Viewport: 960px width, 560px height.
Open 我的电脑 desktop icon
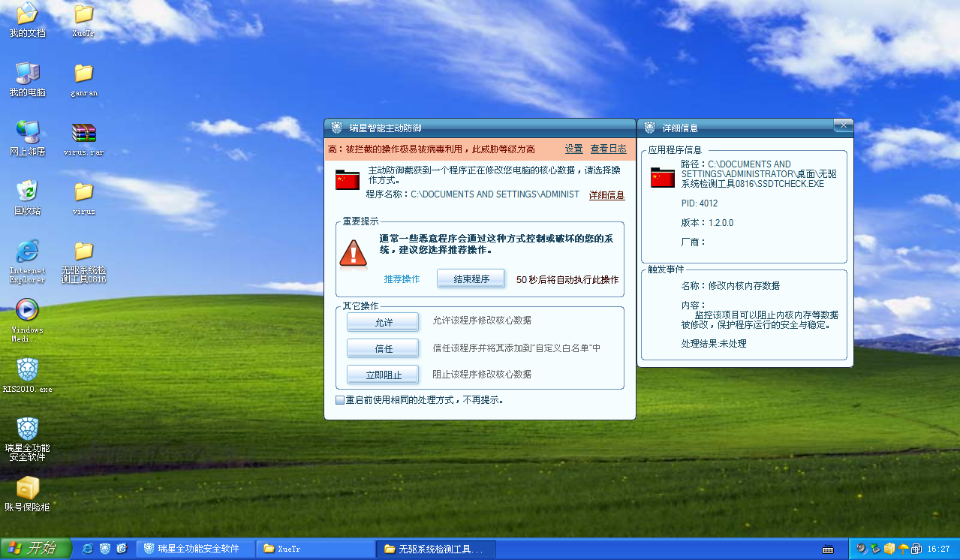click(x=27, y=80)
